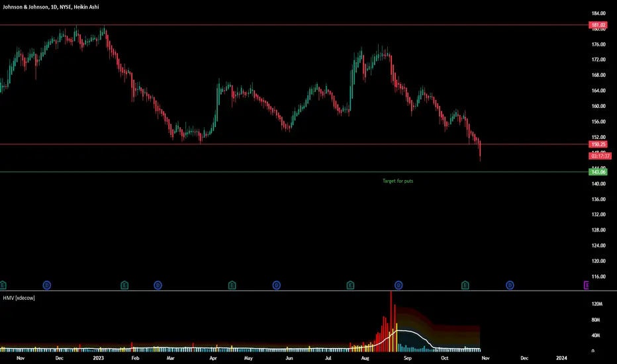Click the 176.00 price scale value
Viewport: 617px width, 364px height.
(x=598, y=44)
